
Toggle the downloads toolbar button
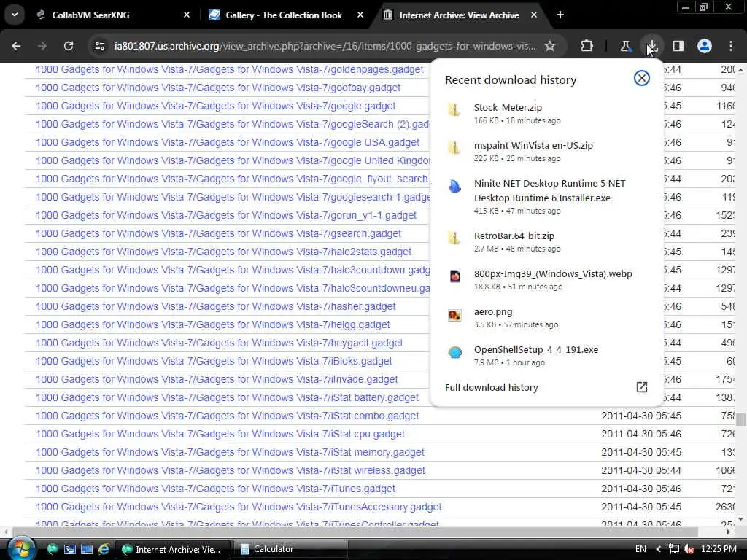click(651, 46)
